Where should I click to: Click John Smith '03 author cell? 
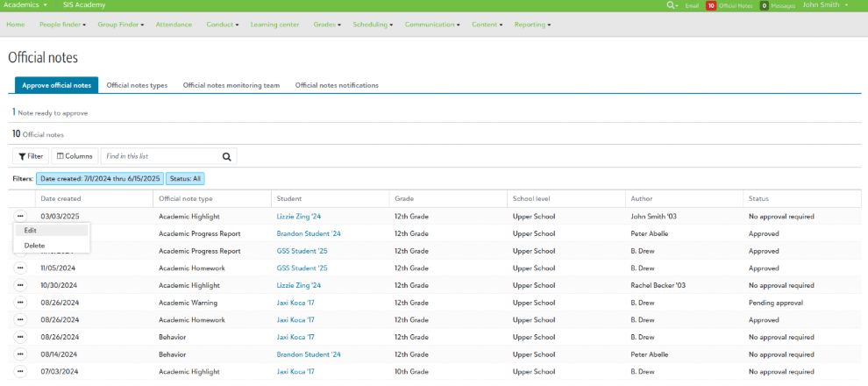tap(654, 216)
